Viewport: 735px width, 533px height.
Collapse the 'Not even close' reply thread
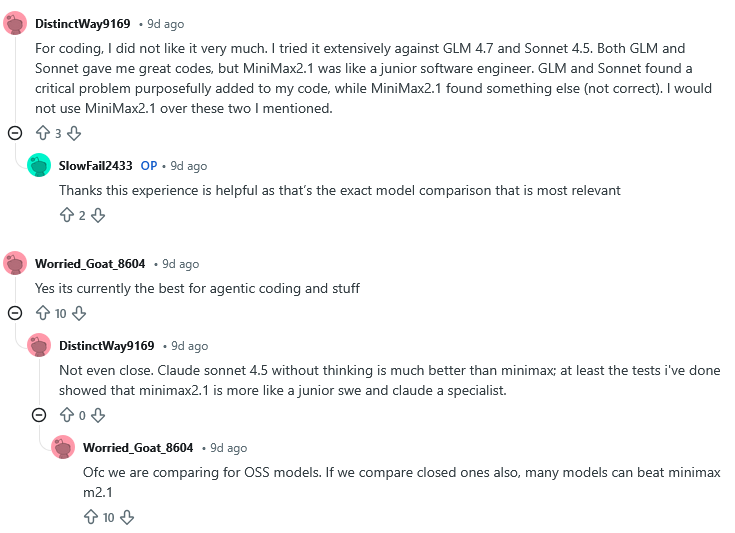39,415
